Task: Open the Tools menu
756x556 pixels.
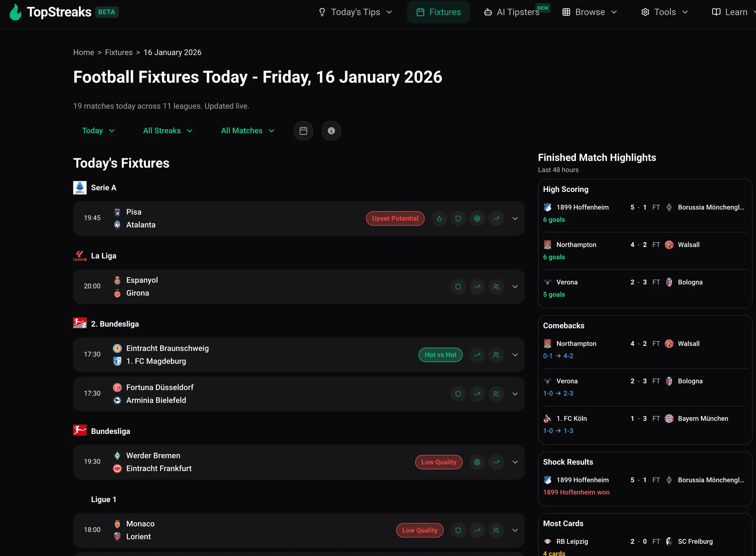Action: click(x=664, y=12)
